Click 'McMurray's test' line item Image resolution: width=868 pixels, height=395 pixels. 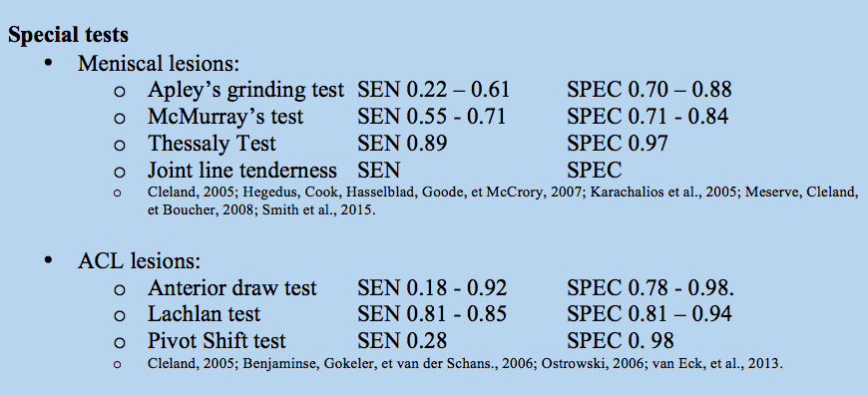point(225,117)
